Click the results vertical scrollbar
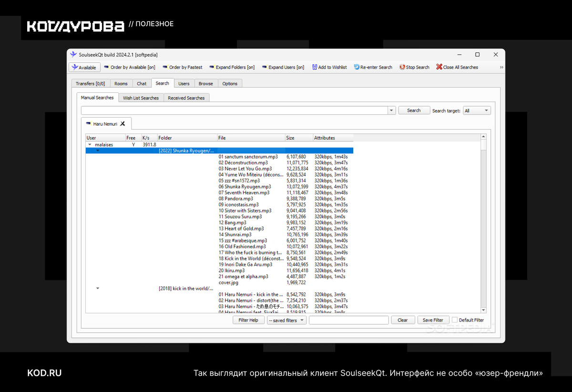The image size is (572, 392). pyautogui.click(x=483, y=223)
